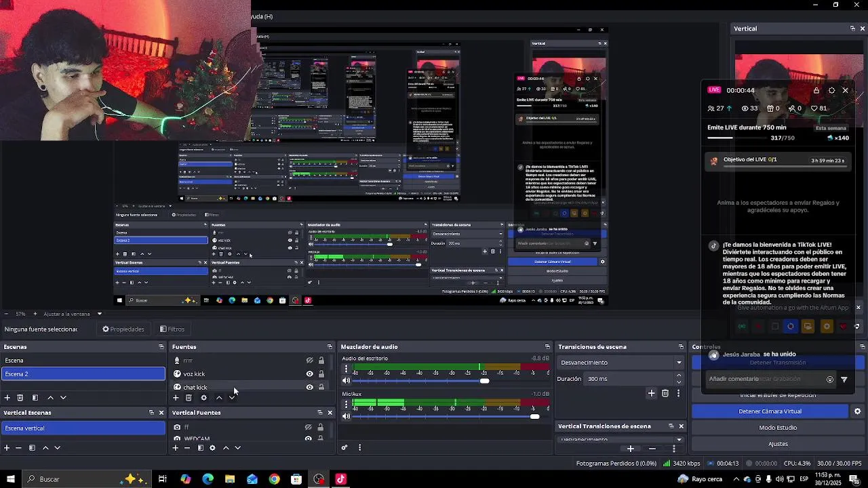
Task: Open Audio del escritorio options dots
Action: pyautogui.click(x=347, y=369)
